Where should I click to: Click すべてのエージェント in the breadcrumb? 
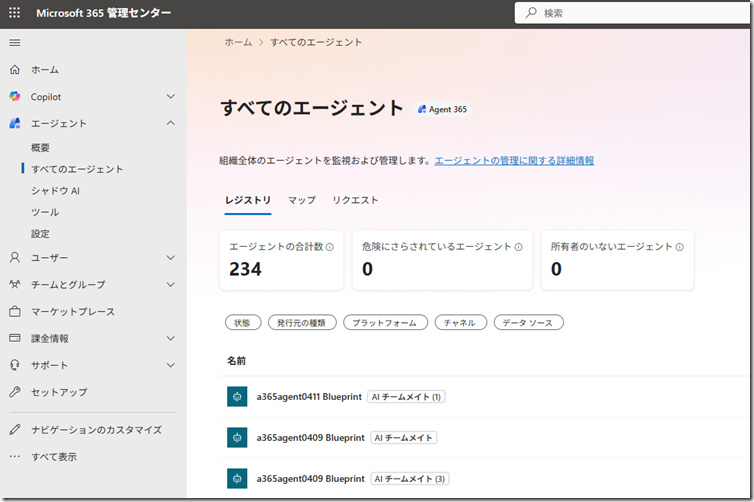(316, 42)
